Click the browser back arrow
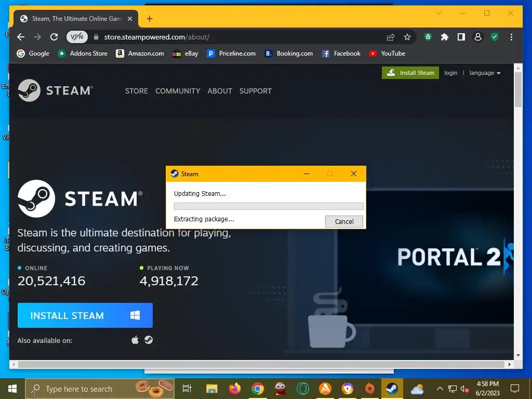Image resolution: width=532 pixels, height=399 pixels. [x=21, y=37]
